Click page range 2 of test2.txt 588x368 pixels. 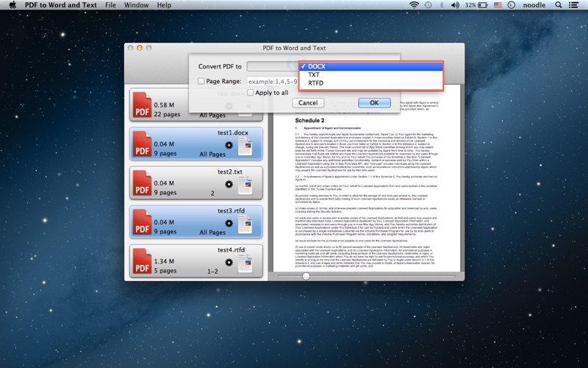click(x=212, y=193)
